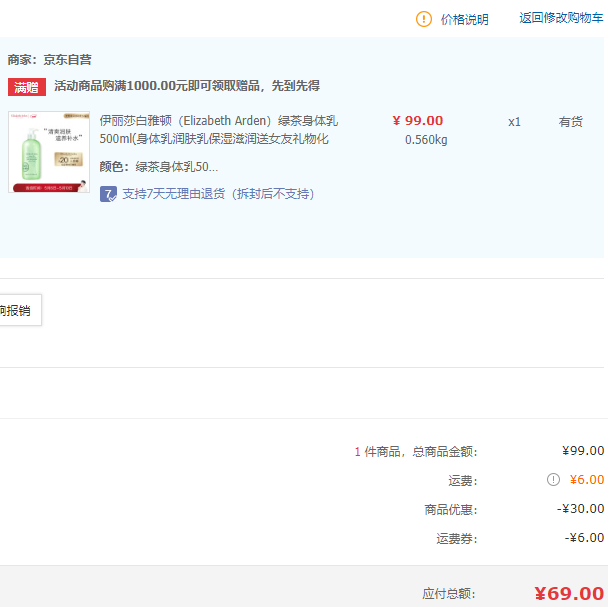The image size is (608, 607).
Task: Open the 价格说明 link
Action: coord(464,19)
